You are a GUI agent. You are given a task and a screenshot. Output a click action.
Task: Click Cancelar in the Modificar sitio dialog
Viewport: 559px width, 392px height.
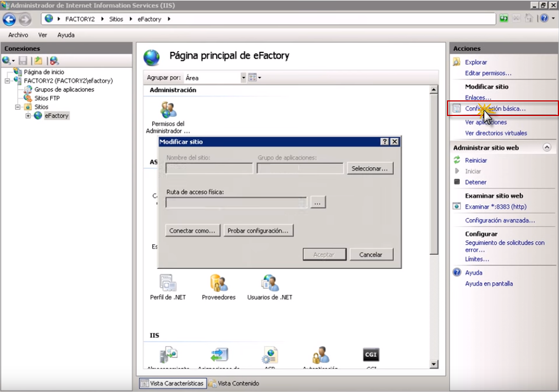pos(371,254)
